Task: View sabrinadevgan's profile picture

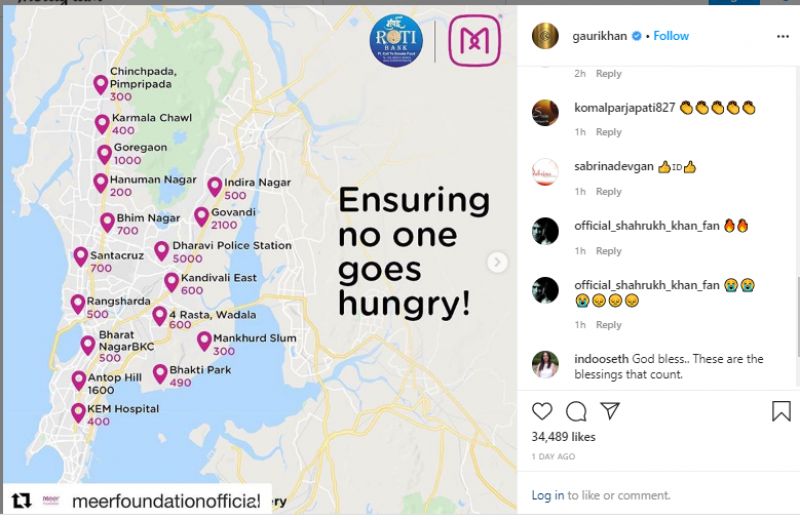Action: [545, 171]
